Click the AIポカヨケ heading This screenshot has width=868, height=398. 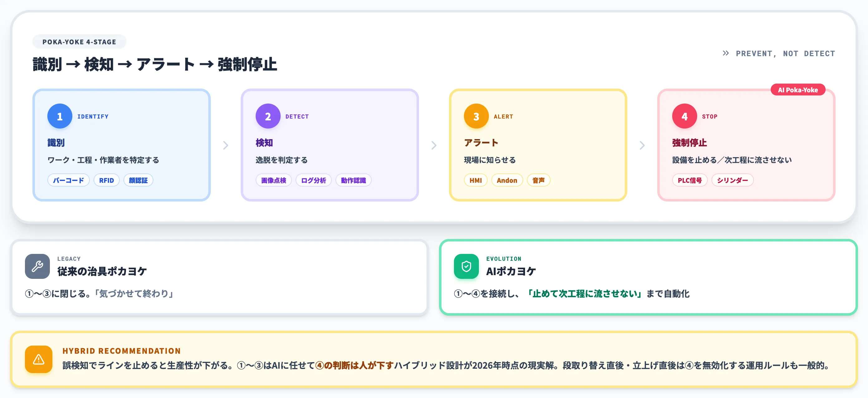(511, 271)
